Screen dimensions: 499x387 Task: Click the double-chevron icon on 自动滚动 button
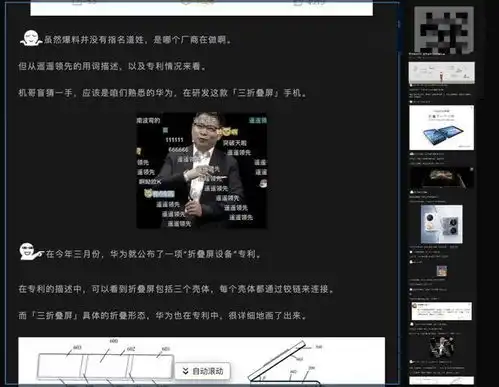pyautogui.click(x=186, y=371)
